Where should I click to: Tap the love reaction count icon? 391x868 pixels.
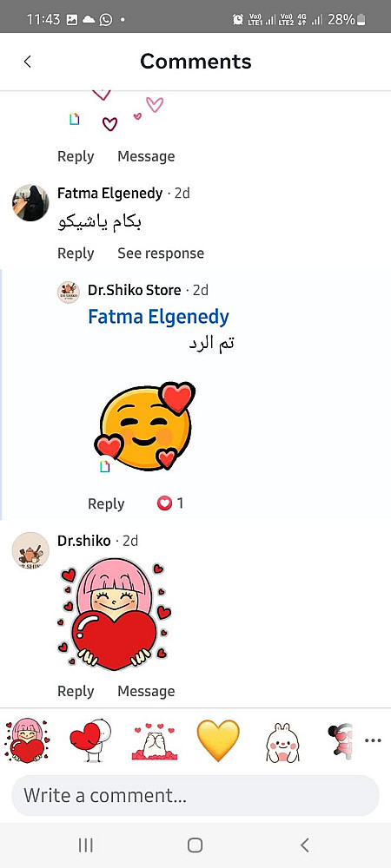(x=164, y=503)
